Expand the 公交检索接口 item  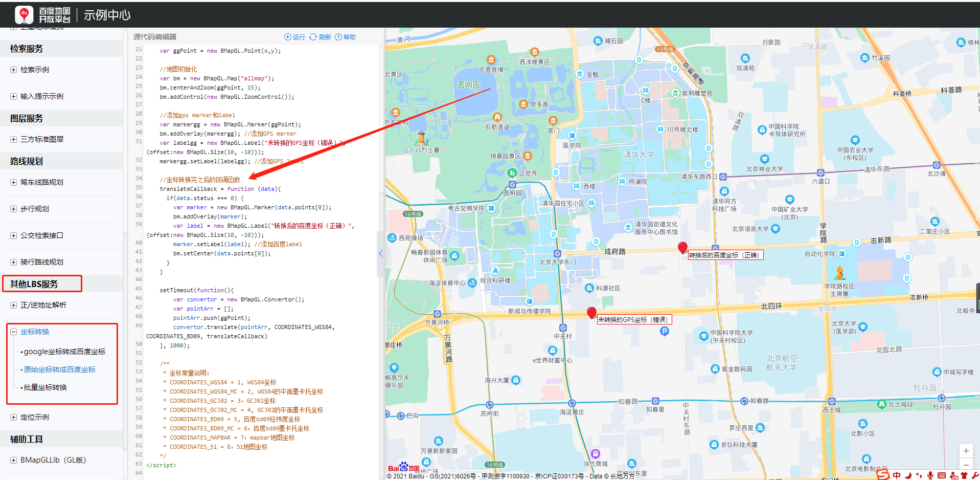point(13,236)
